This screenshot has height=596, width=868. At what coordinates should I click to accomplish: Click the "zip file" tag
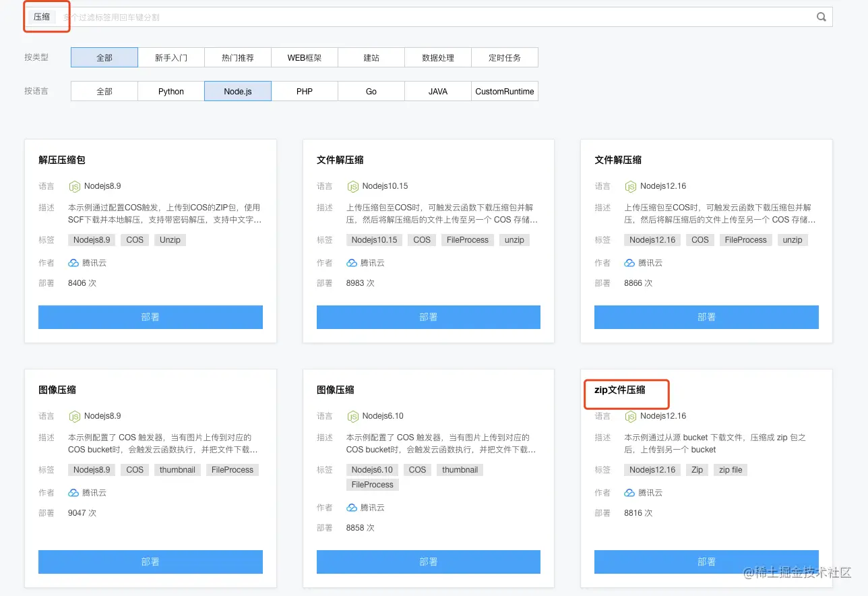coord(731,470)
